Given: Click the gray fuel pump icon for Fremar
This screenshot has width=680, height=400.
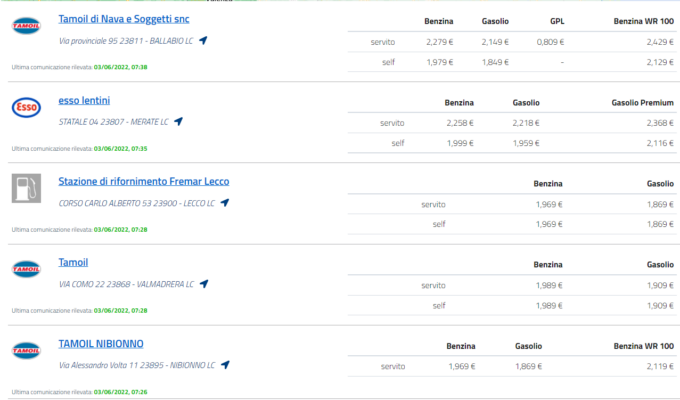Looking at the screenshot, I should click(26, 188).
